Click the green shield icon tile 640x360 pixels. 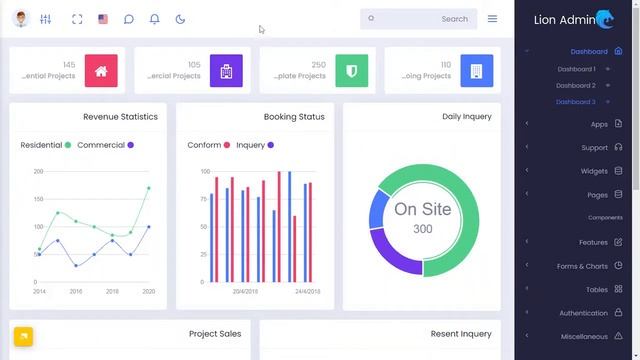tap(352, 71)
